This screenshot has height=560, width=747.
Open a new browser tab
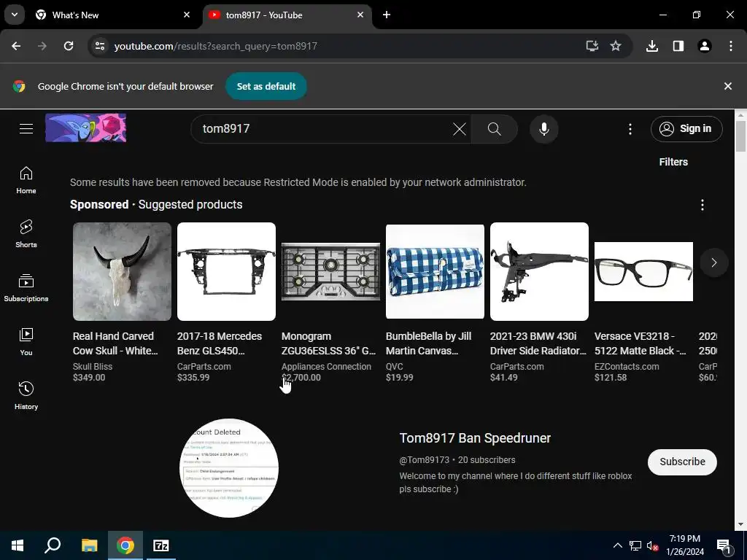[387, 15]
